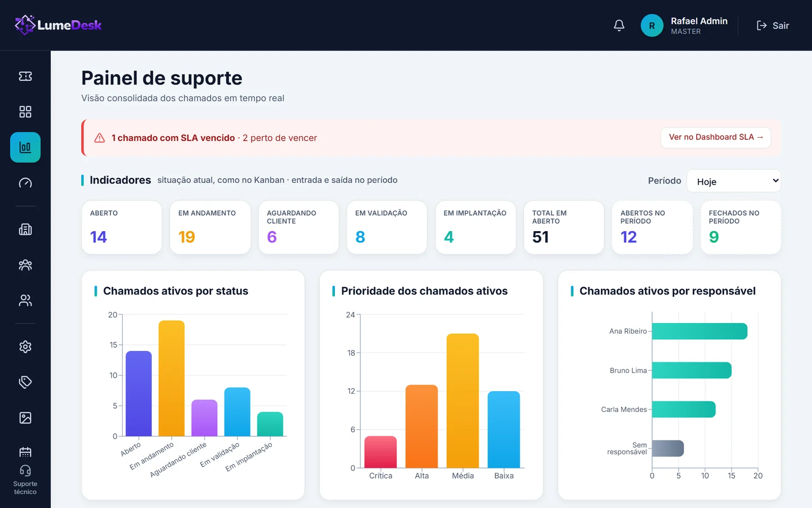
Task: Click the Em andamento bar in status chart
Action: [x=172, y=378]
